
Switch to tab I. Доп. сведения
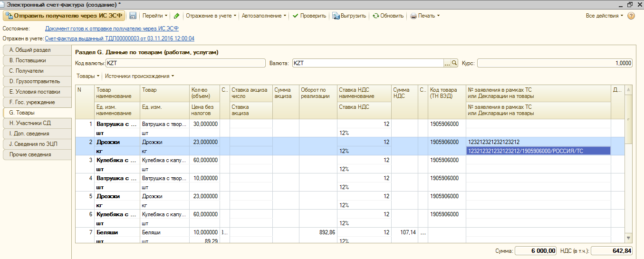[x=37, y=134]
